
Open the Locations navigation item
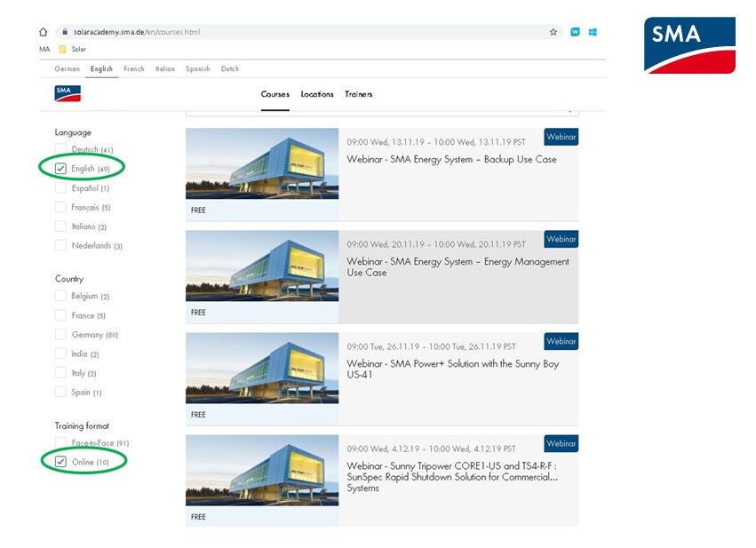(x=317, y=94)
